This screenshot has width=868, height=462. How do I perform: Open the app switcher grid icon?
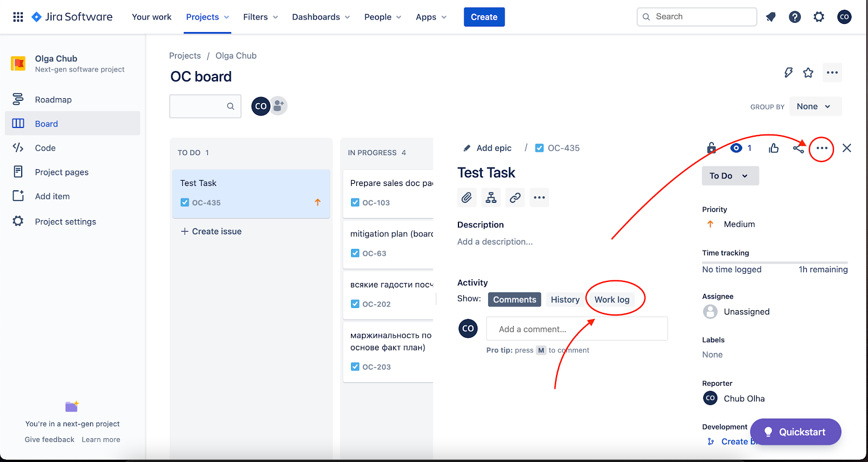coord(18,17)
